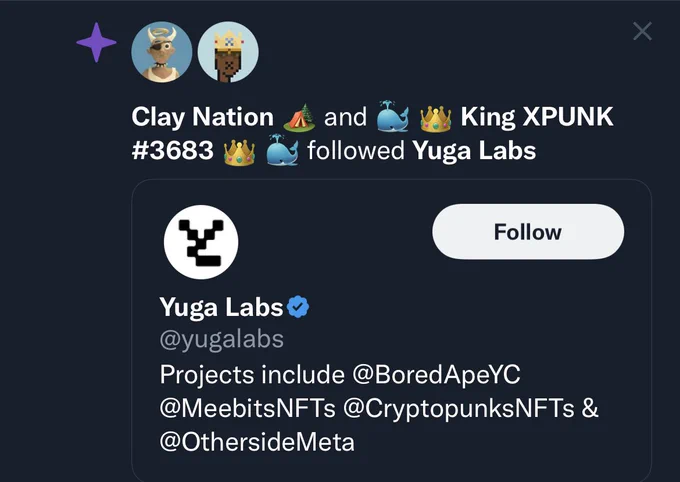Image resolution: width=680 pixels, height=482 pixels.
Task: Follow the Yuga Labs account
Action: tap(528, 232)
